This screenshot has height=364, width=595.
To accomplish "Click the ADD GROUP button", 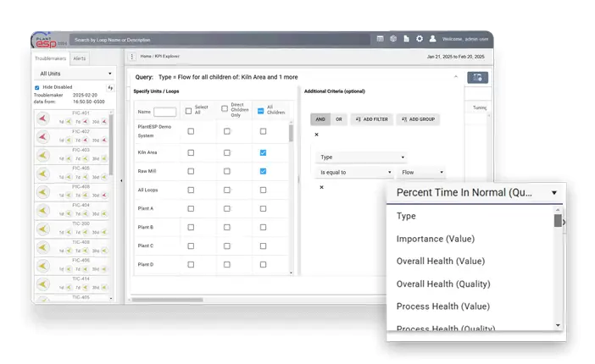I will click(x=416, y=119).
